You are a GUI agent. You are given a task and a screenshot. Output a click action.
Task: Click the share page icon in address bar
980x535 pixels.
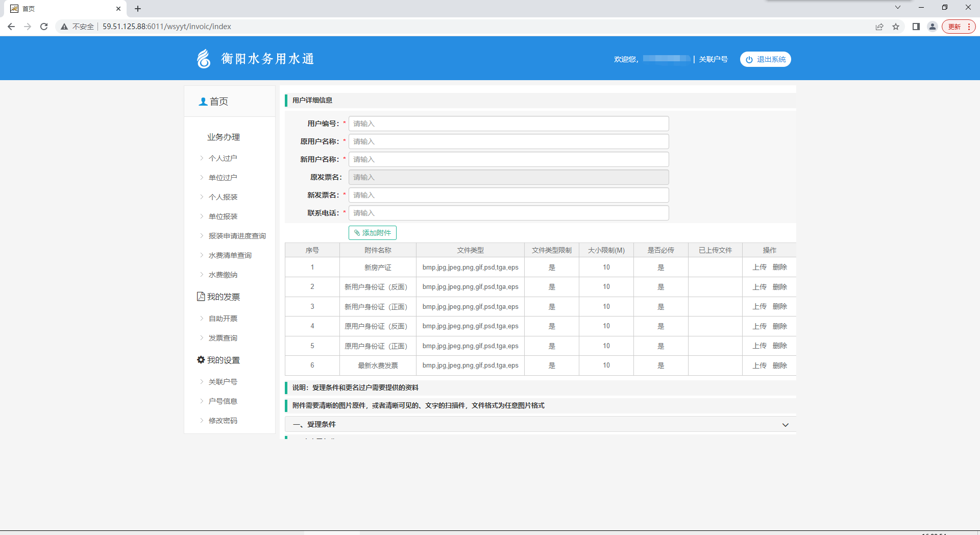coord(879,27)
